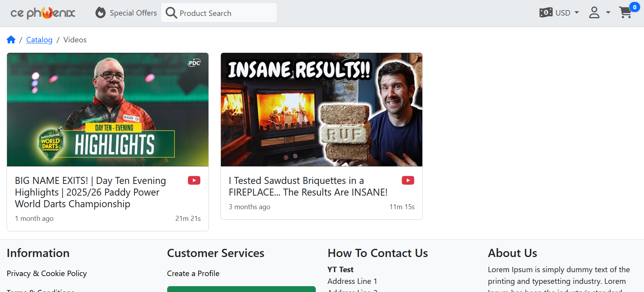Open the shopping cart icon
The height and width of the screenshot is (292, 644).
coord(625,13)
